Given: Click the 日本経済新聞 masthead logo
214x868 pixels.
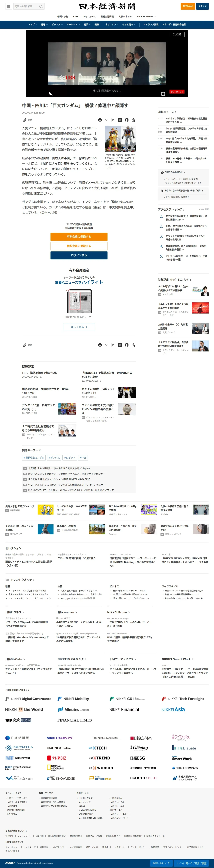Looking at the screenshot, I should [x=107, y=6].
